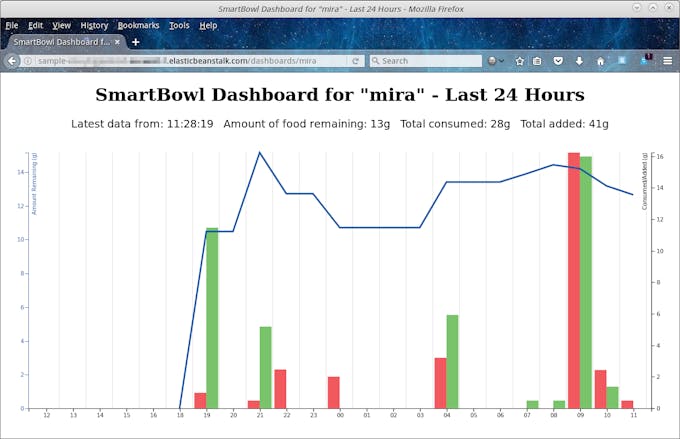Bookmark this page with the star icon
The height and width of the screenshot is (439, 680).
point(520,61)
